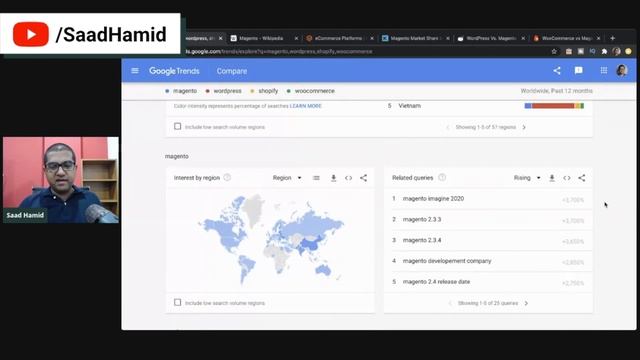Open the Google apps grid icon

click(x=604, y=71)
